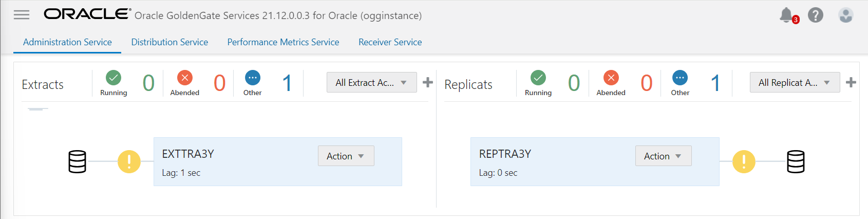Click the yellow warning icon next to EXTTRA3Y
The image size is (868, 219).
point(129,161)
